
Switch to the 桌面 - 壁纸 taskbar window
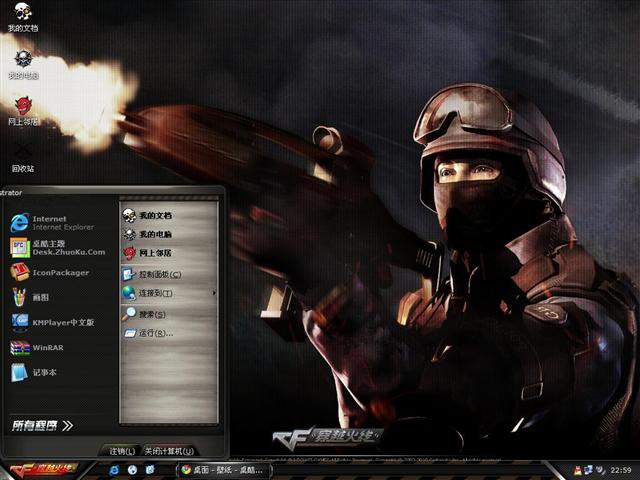click(223, 469)
